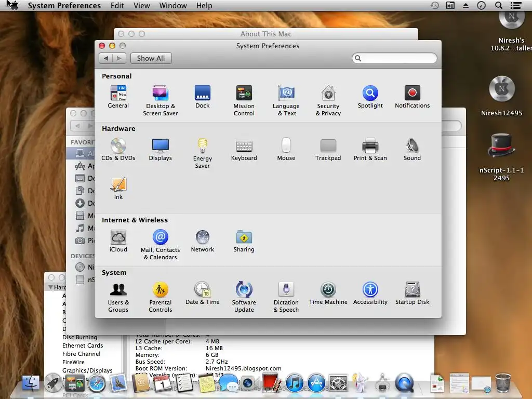Click the Show All button
Screen dimensions: 532x399
(151, 58)
